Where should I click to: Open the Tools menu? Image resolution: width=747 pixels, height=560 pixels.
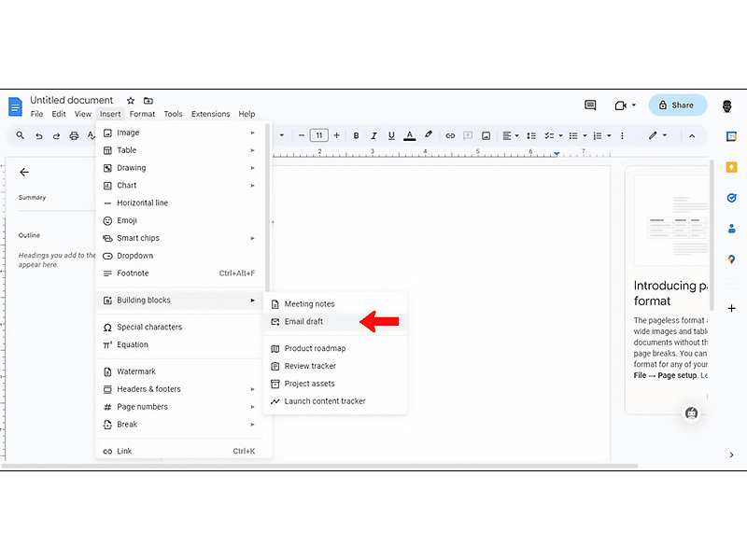[x=173, y=114]
